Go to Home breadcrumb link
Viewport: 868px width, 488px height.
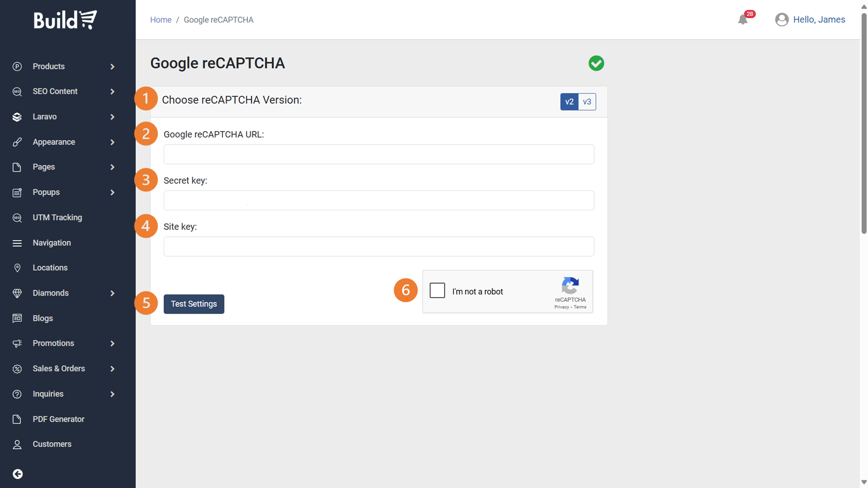161,20
